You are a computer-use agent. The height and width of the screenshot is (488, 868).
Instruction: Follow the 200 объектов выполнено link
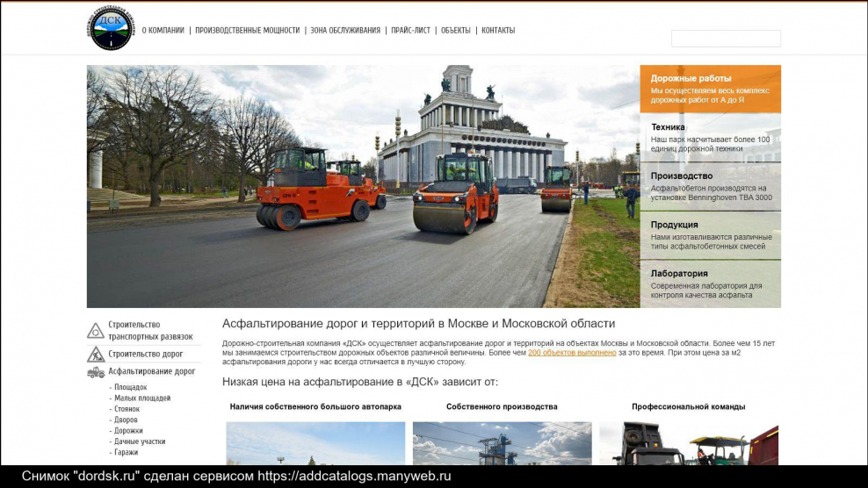click(572, 353)
